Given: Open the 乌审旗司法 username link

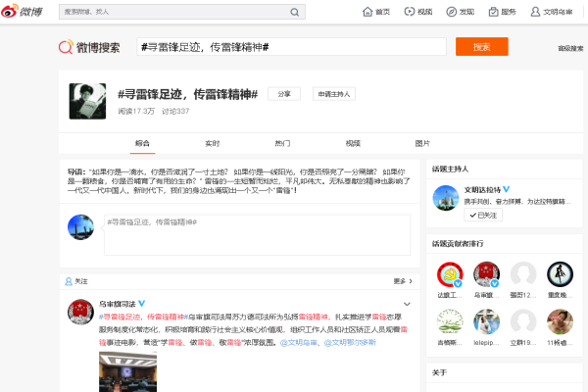Looking at the screenshot, I should (117, 304).
